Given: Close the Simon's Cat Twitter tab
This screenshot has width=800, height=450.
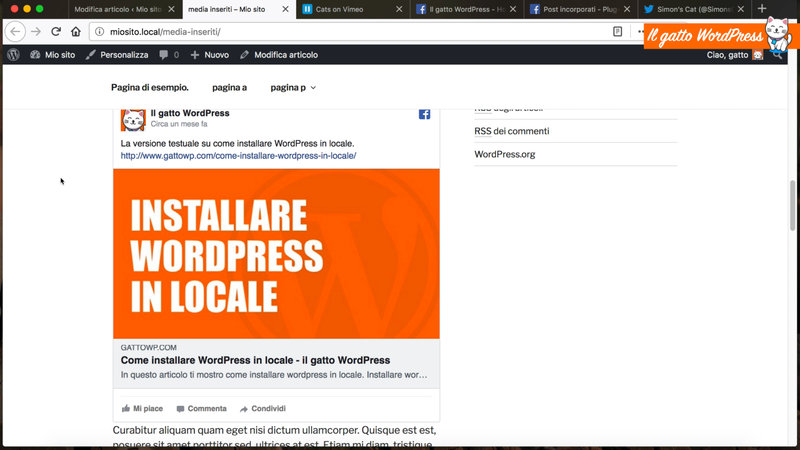Looking at the screenshot, I should tap(741, 9).
